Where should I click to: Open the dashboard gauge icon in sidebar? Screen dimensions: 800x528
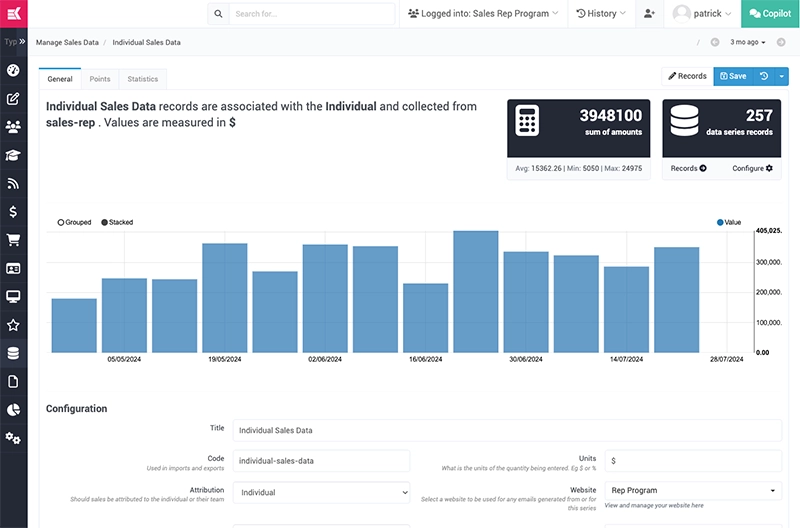(13, 71)
